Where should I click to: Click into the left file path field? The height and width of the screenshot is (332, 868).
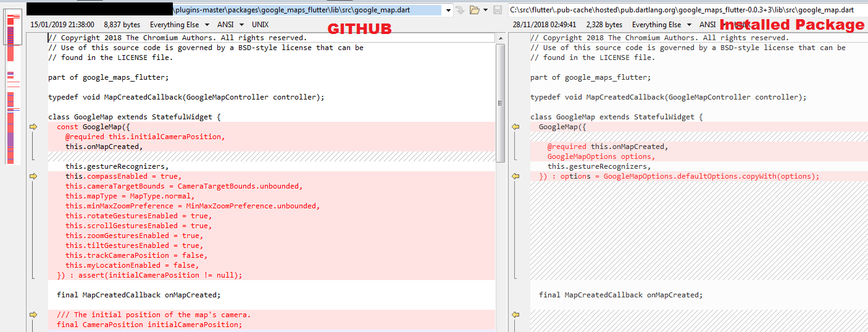pos(235,10)
